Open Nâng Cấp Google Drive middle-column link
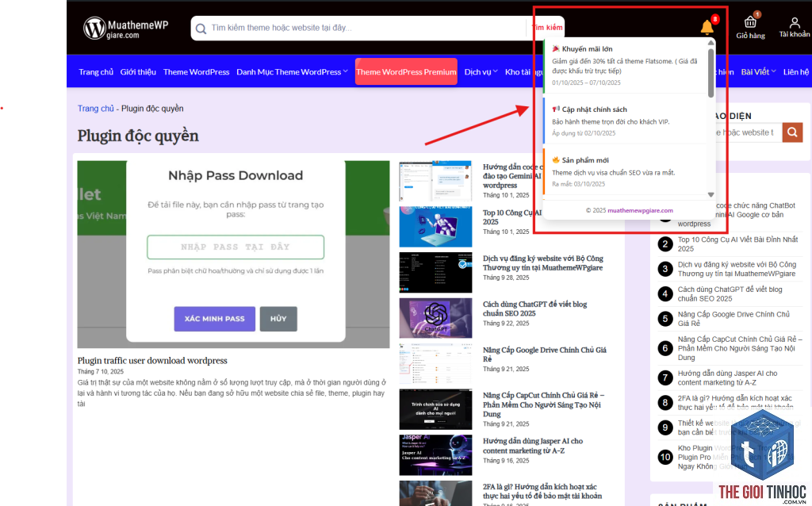 click(x=544, y=355)
